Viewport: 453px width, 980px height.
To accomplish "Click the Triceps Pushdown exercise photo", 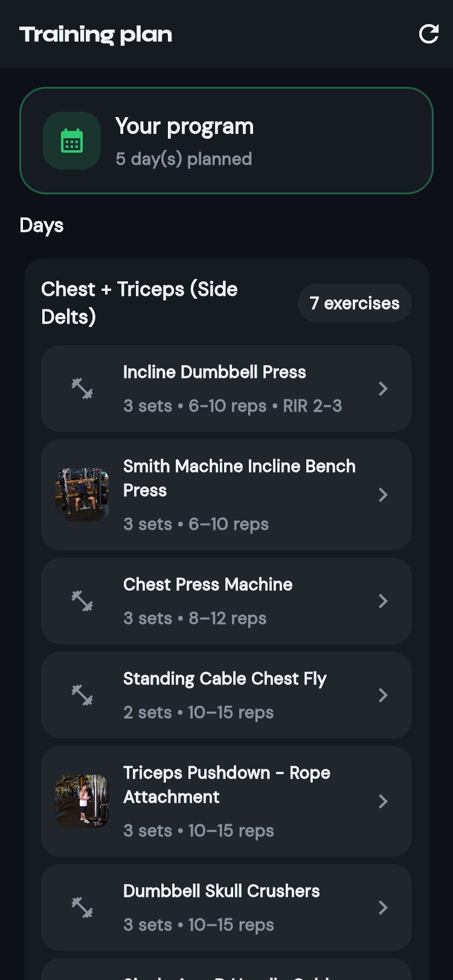I will click(x=83, y=801).
